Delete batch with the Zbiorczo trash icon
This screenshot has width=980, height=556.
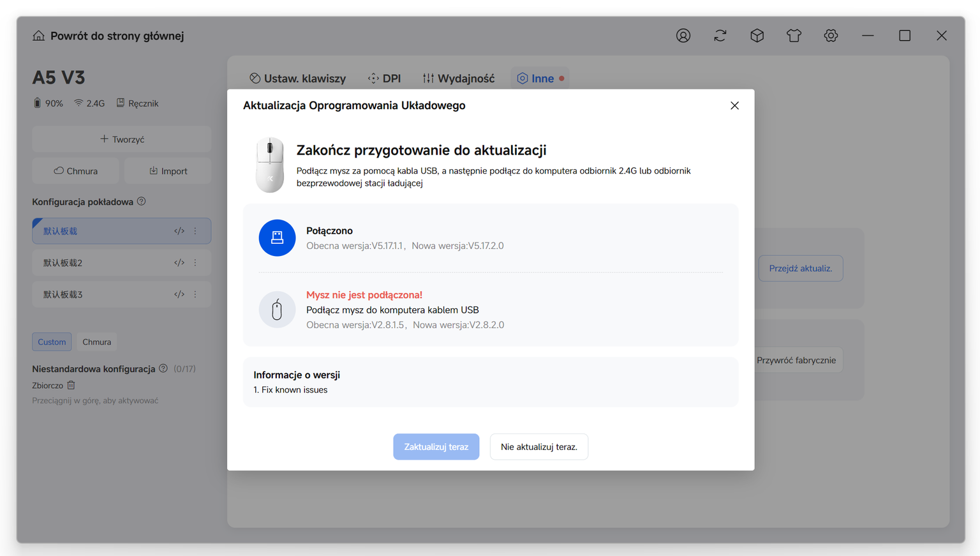pos(71,385)
